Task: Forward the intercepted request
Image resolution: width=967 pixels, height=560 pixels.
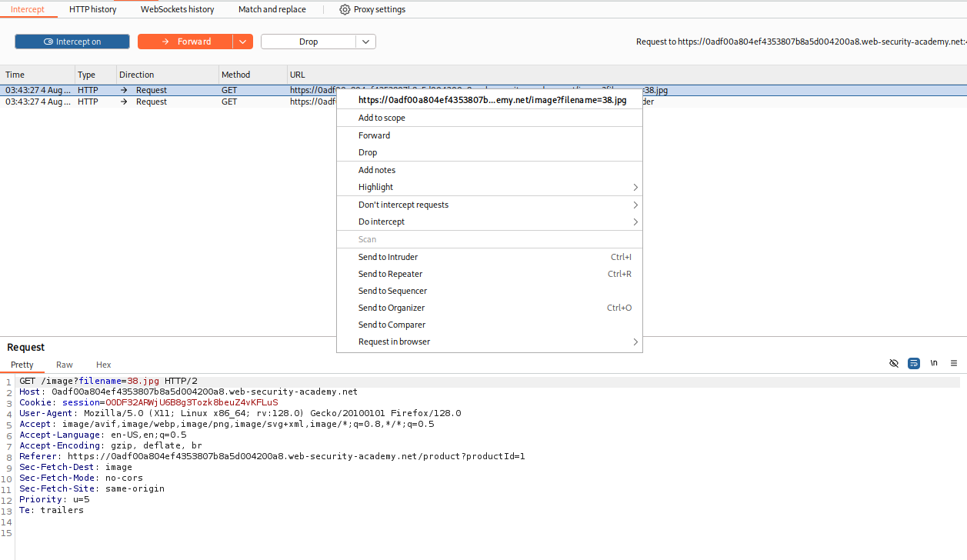Action: [185, 42]
